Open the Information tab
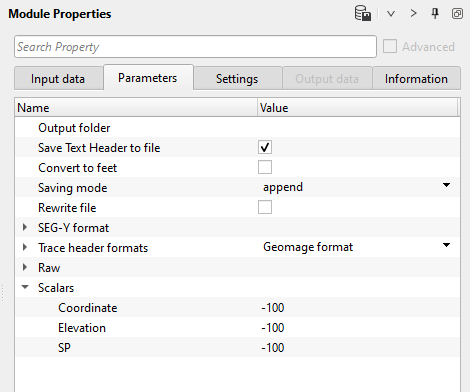470x392 pixels. pos(416,79)
